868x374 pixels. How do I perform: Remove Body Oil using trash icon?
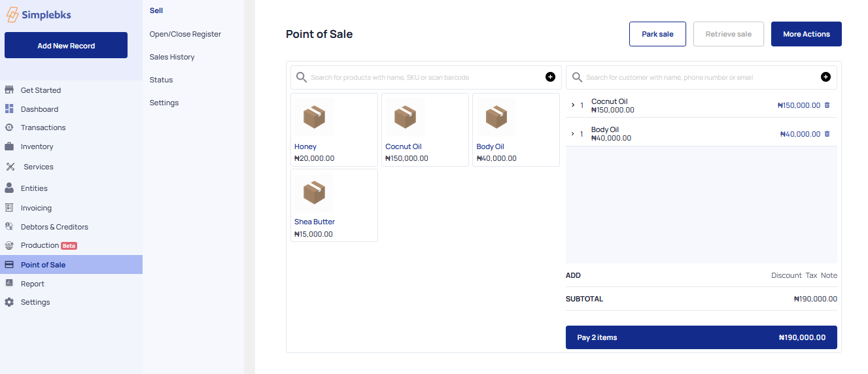[x=827, y=134]
